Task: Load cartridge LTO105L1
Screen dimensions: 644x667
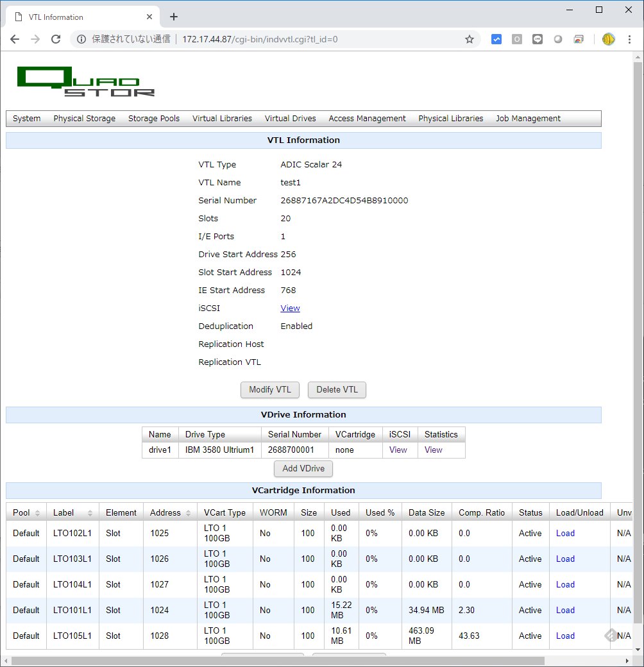Action: coord(565,636)
